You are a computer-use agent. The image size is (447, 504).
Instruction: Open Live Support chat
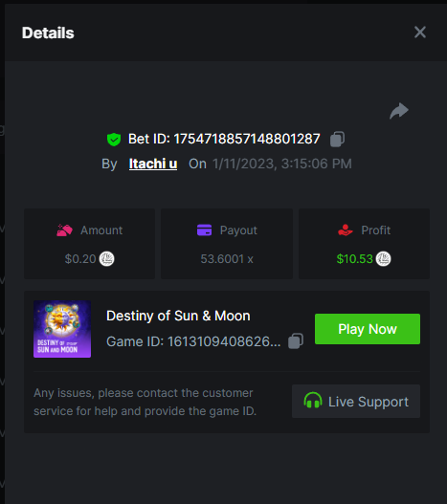tap(356, 401)
